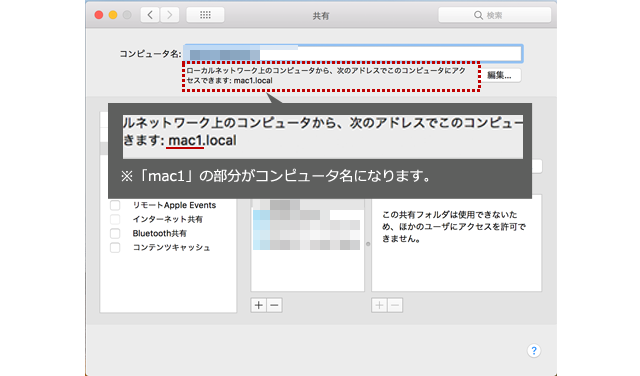Select Bluetooth共有 service row
This screenshot has height=376, width=640.
168,234
